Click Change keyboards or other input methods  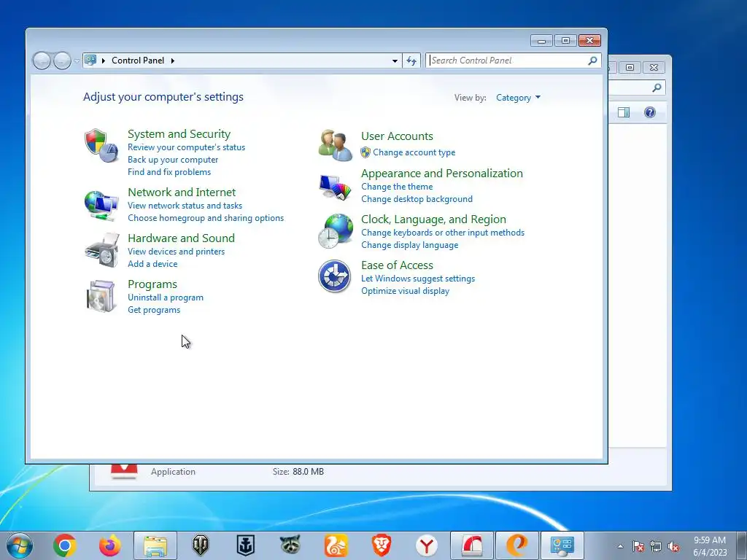pos(443,233)
